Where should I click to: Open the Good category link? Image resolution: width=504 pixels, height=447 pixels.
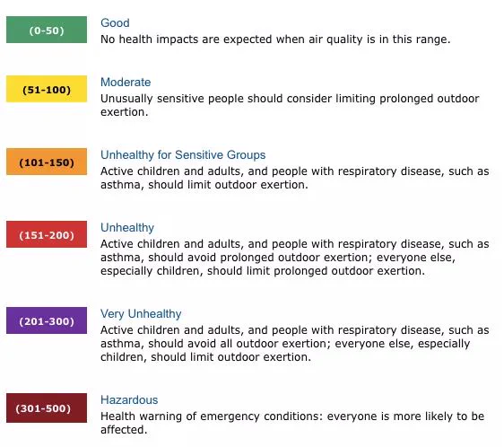115,22
